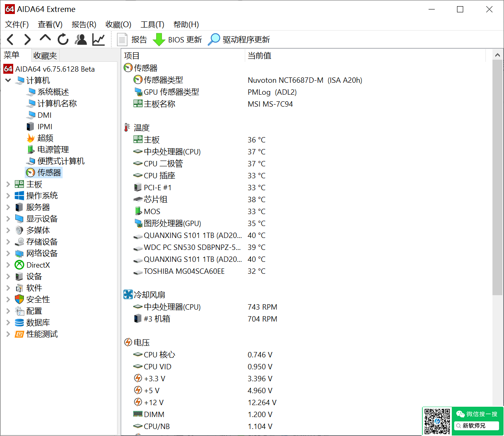Open the user profile icon in toolbar

81,40
